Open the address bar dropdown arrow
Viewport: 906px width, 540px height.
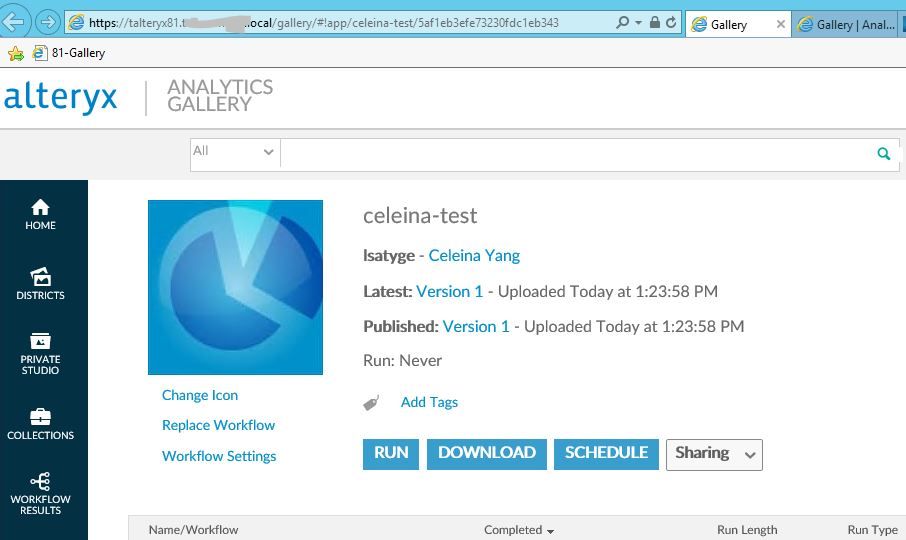(638, 23)
